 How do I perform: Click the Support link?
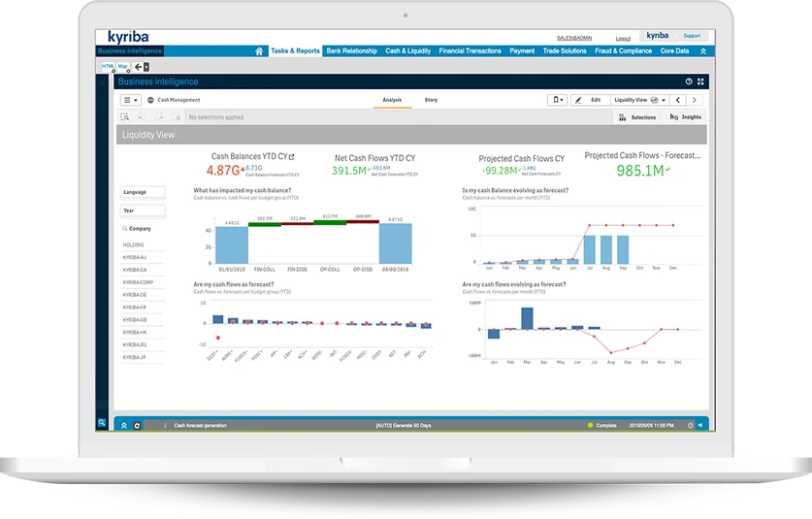click(x=692, y=36)
